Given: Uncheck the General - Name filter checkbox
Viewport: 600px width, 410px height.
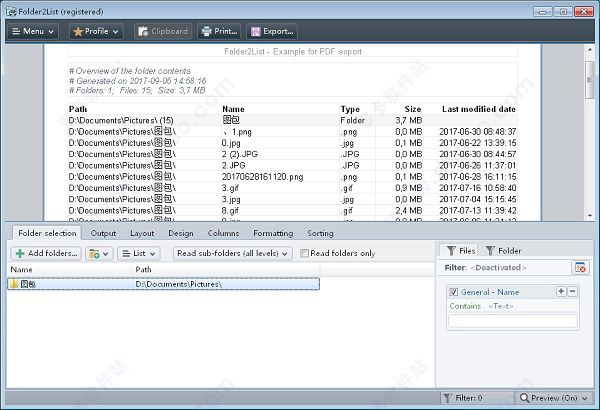Looking at the screenshot, I should click(x=453, y=292).
